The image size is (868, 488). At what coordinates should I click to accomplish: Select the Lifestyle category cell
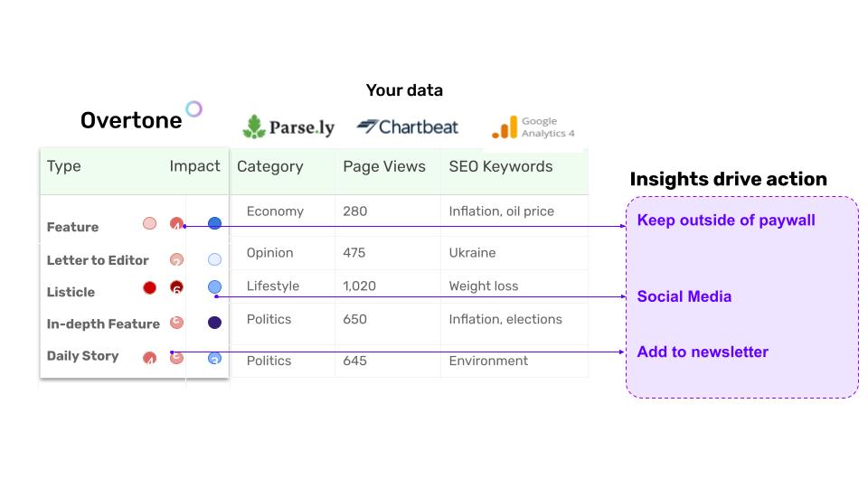click(273, 286)
